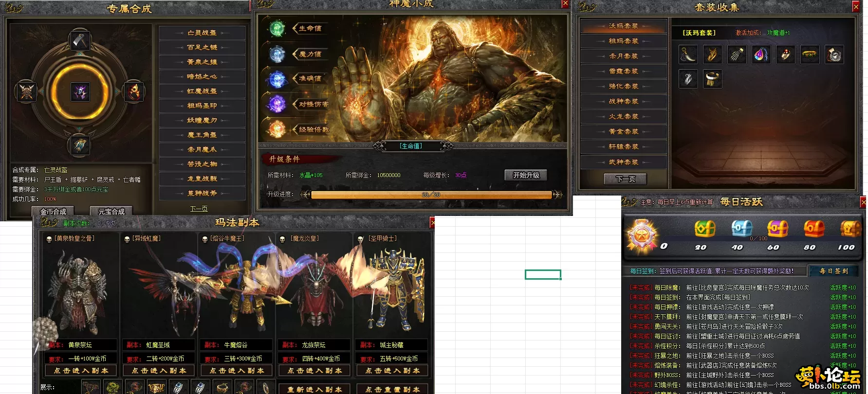Screen dimensions: 868x394
Task: Enter the 牛魔熔谷 dungeon via 点击进入副本
Action: point(237,371)
